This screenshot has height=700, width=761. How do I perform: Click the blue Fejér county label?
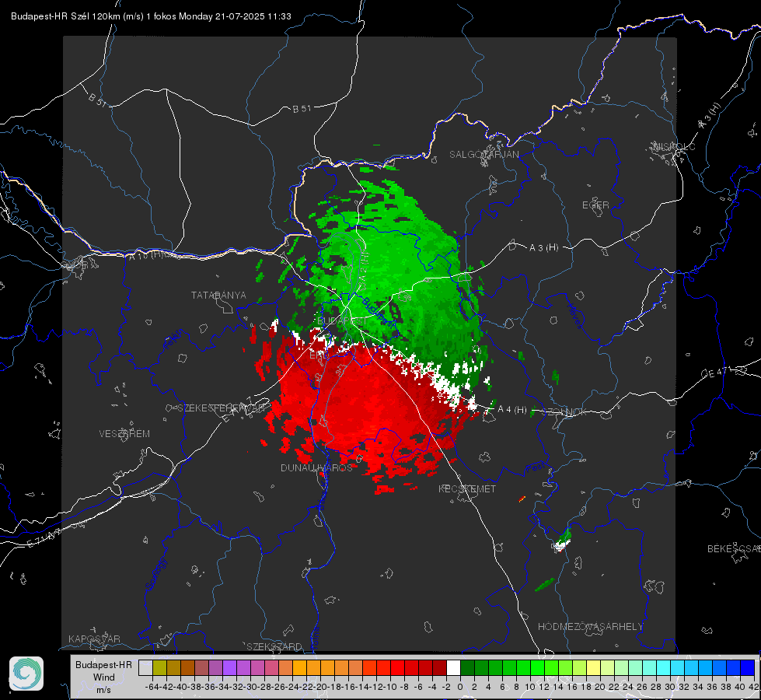[x=174, y=340]
